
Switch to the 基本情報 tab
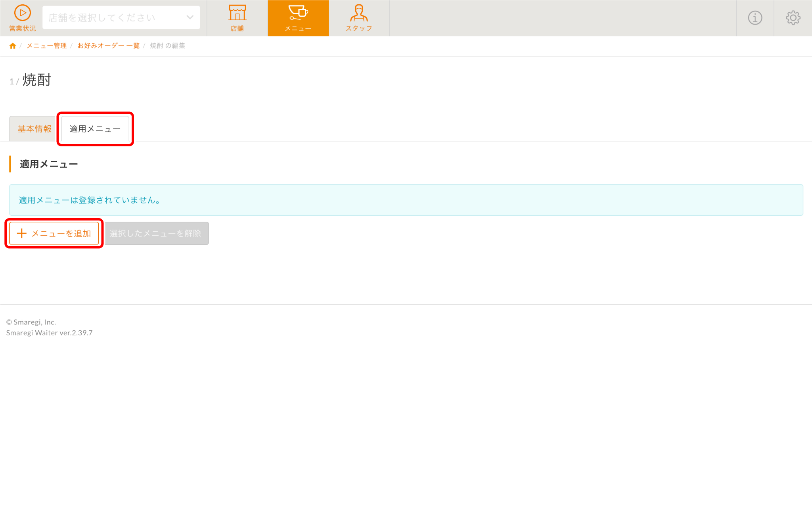coord(34,129)
